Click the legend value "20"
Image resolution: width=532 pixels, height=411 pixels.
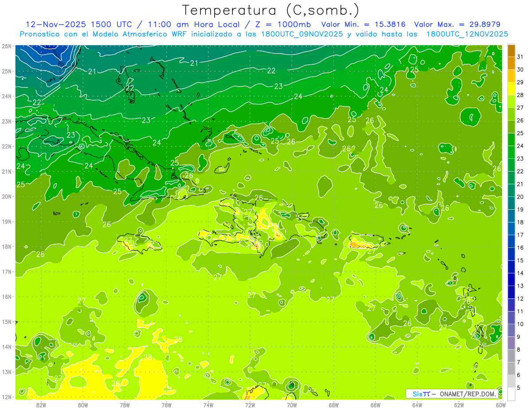pos(520,197)
